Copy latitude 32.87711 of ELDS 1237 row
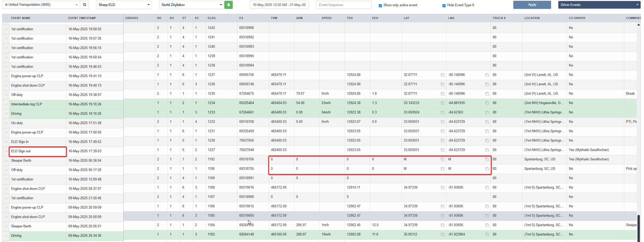Image resolution: width=644 pixels, height=242 pixels. (443, 75)
